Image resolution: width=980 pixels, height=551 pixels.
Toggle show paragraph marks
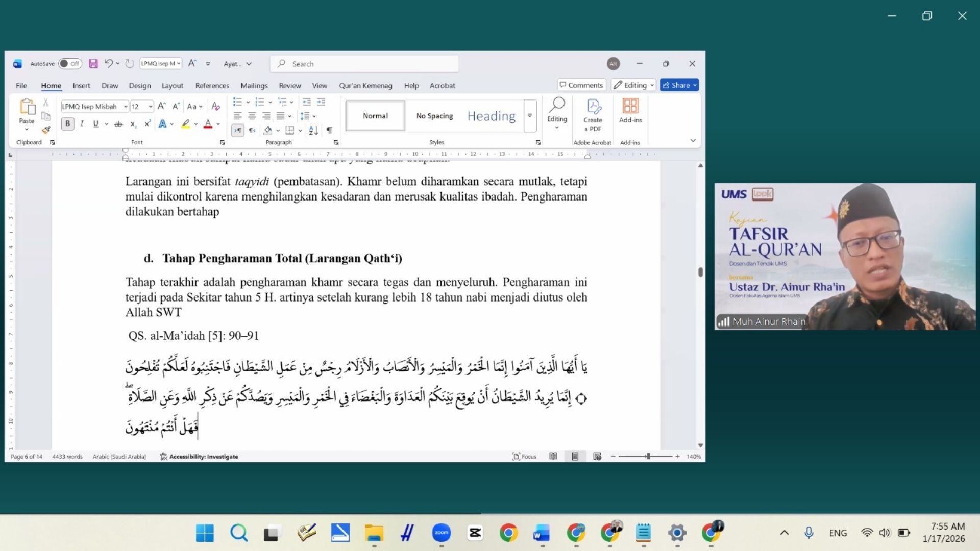(x=329, y=131)
